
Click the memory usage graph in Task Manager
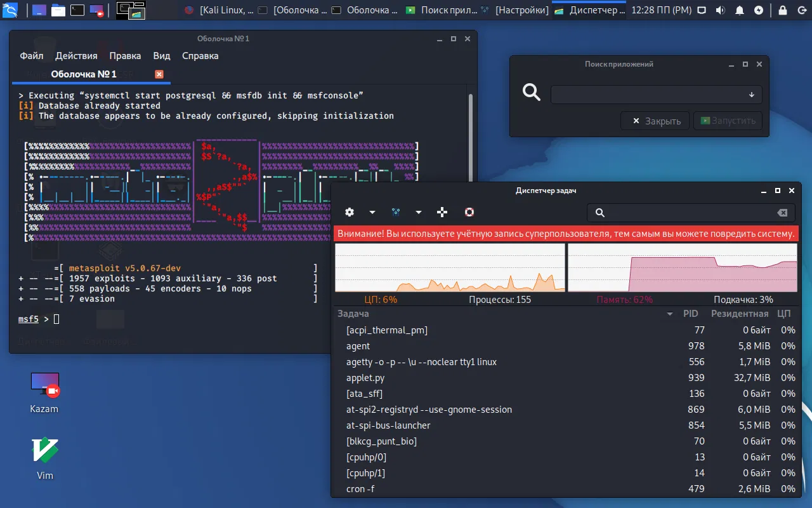[682, 267]
